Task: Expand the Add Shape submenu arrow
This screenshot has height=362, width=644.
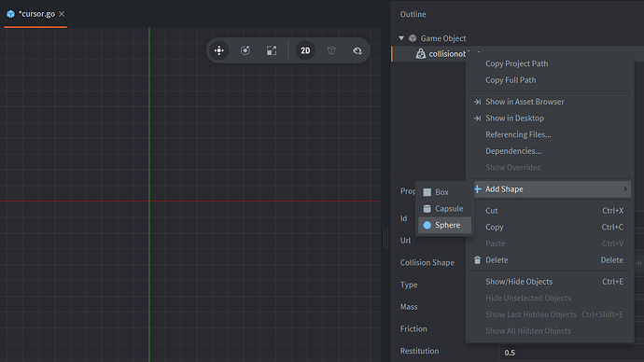Action: (625, 188)
